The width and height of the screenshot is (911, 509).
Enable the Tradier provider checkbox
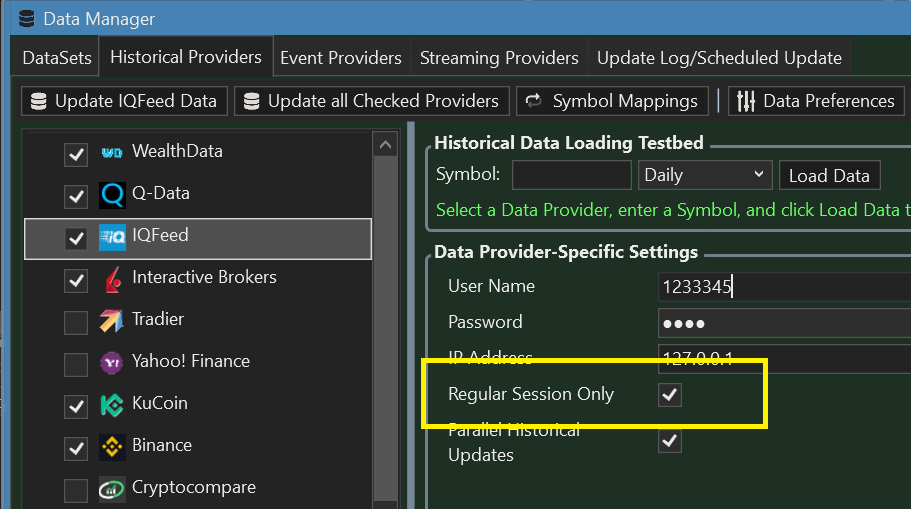click(75, 322)
